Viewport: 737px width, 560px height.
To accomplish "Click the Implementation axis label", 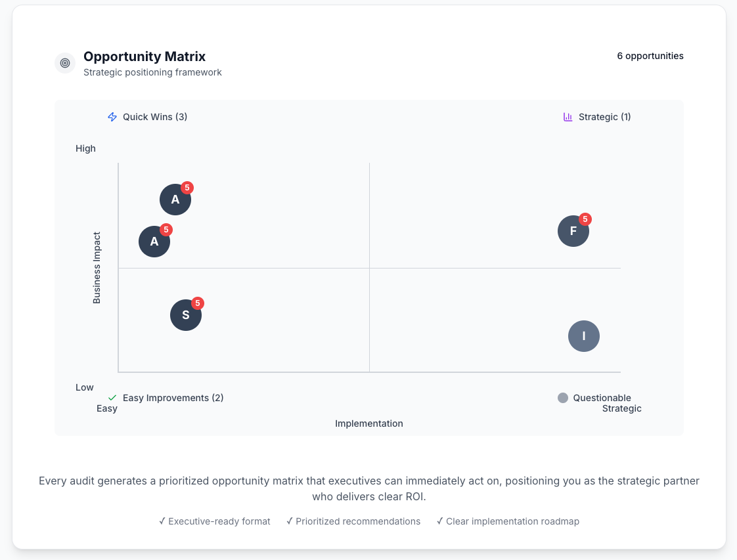I will pyautogui.click(x=368, y=423).
